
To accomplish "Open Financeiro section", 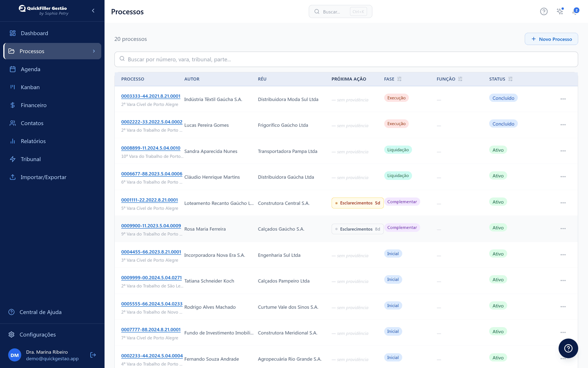I will 52,105.
